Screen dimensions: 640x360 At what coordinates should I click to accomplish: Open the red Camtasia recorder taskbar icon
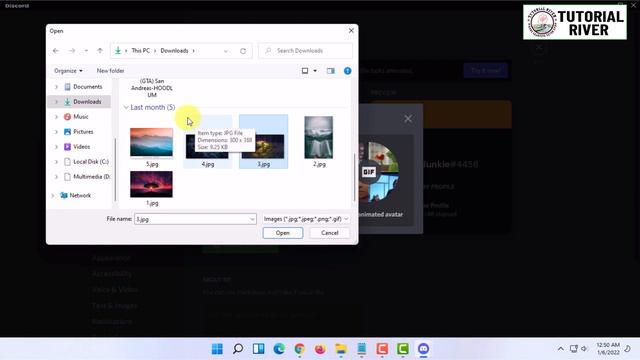[x=382, y=349]
